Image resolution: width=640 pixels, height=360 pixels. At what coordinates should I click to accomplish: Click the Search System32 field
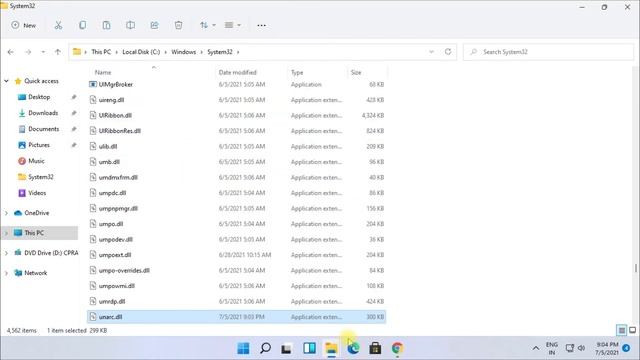coord(548,52)
